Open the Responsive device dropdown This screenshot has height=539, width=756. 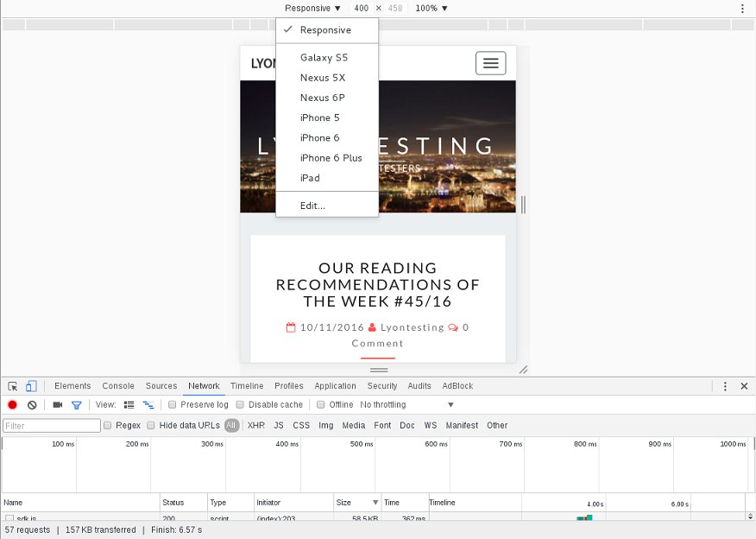[x=312, y=8]
